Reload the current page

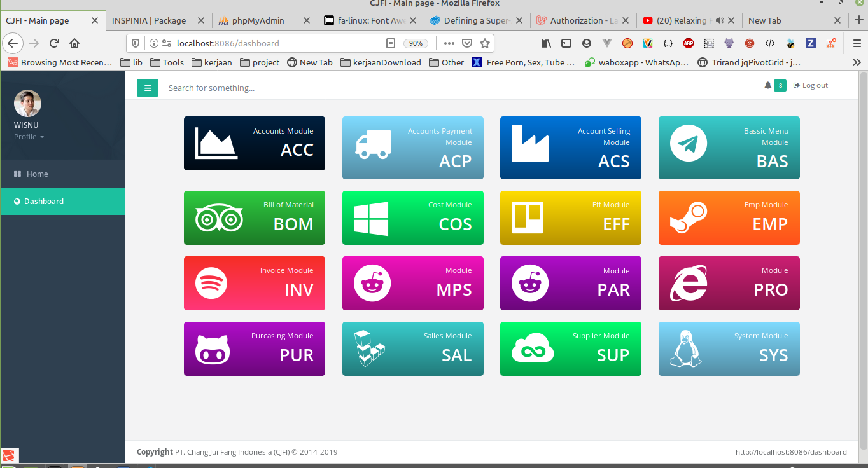pyautogui.click(x=54, y=43)
